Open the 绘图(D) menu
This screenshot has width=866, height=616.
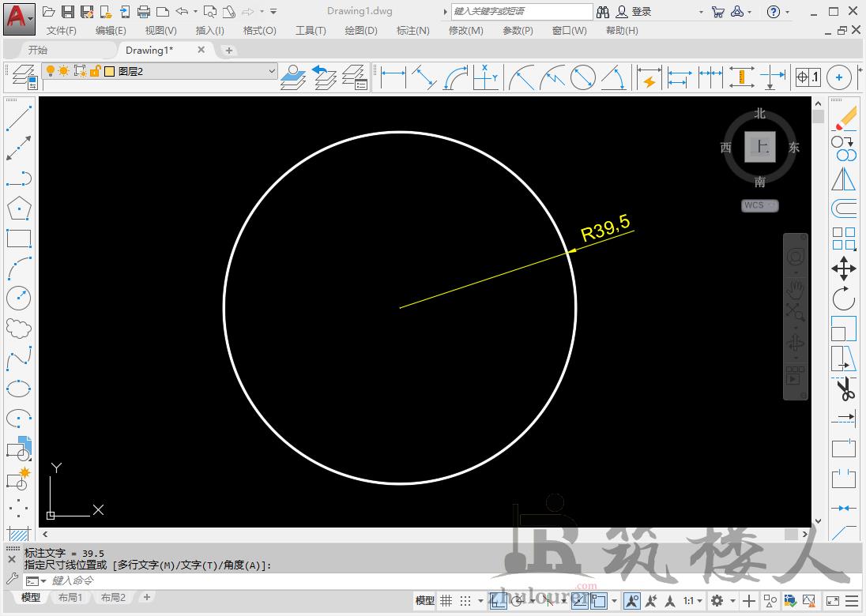point(361,31)
